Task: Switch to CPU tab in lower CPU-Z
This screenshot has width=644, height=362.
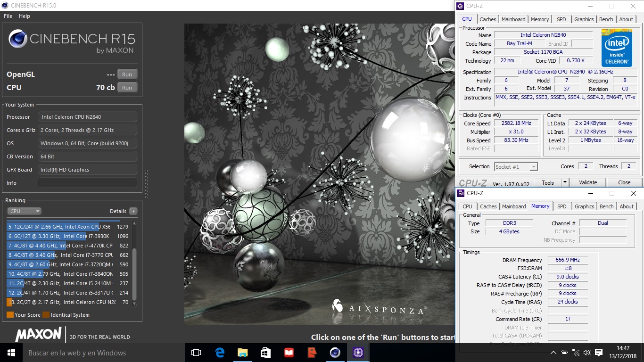Action: 467,206
